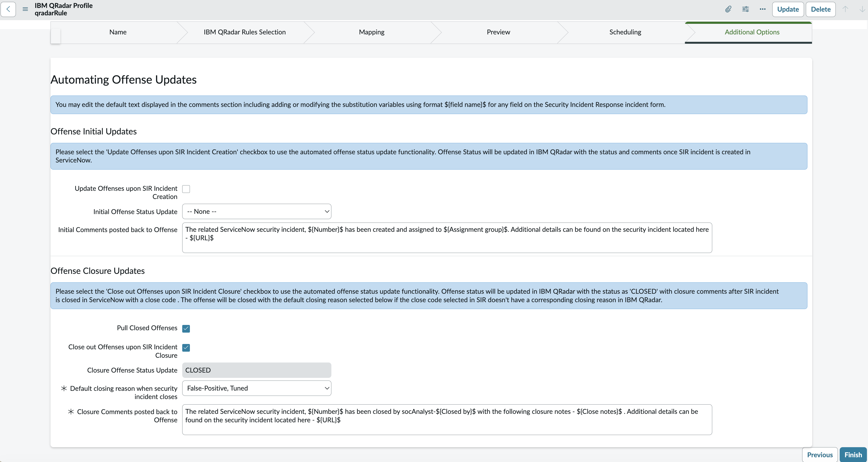Open more options ellipsis menu
Screen dimensions: 868x462
pyautogui.click(x=762, y=9)
